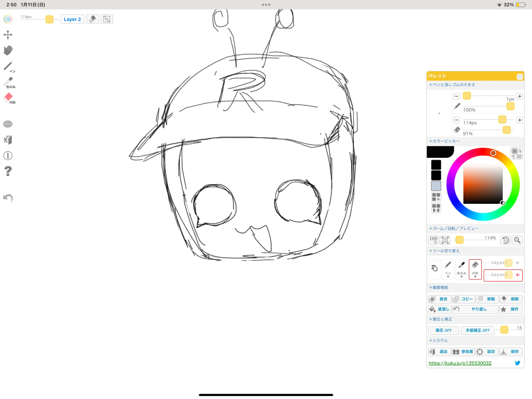This screenshot has width=532, height=399.
Task: Select the 色のみ eyedropper in left toolbar
Action: [x=9, y=82]
